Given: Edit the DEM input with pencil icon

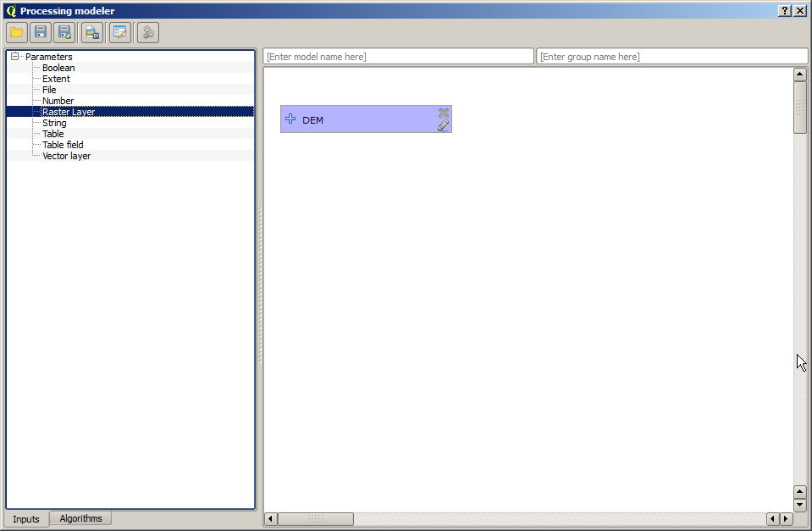Looking at the screenshot, I should tap(443, 125).
